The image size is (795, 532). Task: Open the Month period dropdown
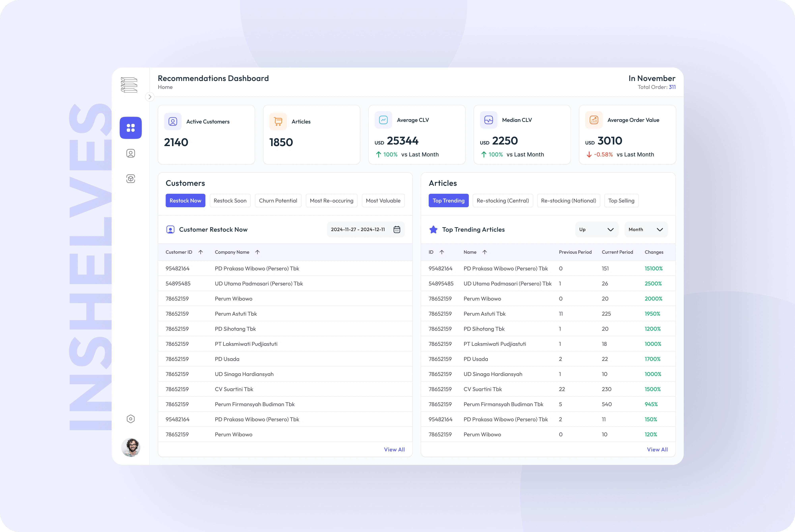pos(646,230)
